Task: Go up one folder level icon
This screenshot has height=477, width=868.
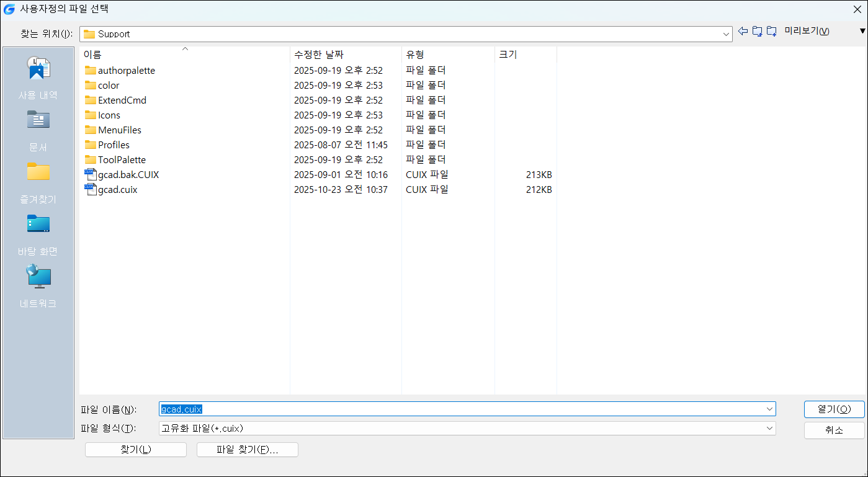Action: pyautogui.click(x=757, y=32)
